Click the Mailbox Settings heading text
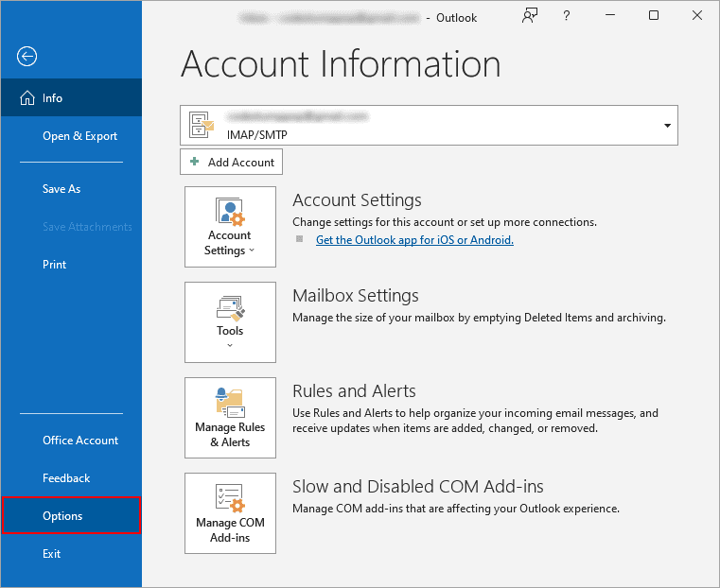Viewport: 720px width, 588px height. (356, 295)
